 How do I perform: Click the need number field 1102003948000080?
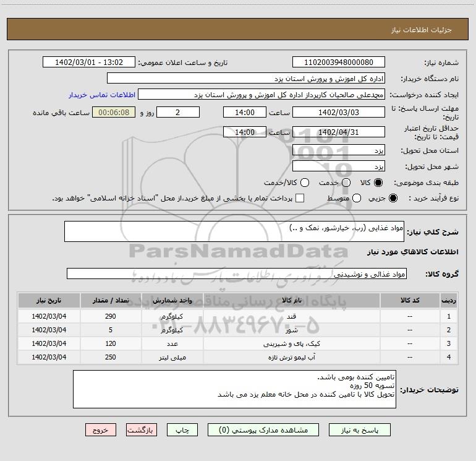[339, 62]
